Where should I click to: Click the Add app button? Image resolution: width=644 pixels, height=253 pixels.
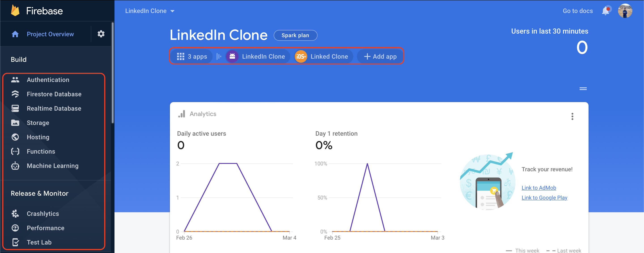point(380,57)
